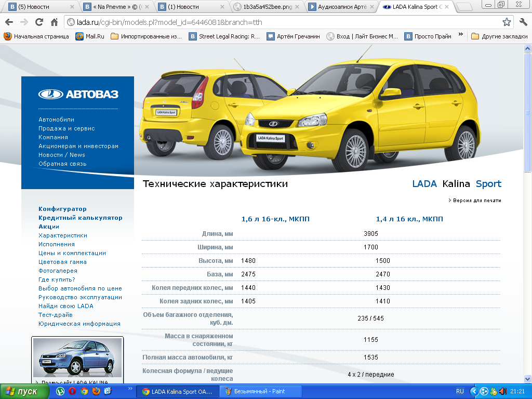Switch to the '(5) Новости' tab
This screenshot has height=399, width=532.
coord(38,7)
